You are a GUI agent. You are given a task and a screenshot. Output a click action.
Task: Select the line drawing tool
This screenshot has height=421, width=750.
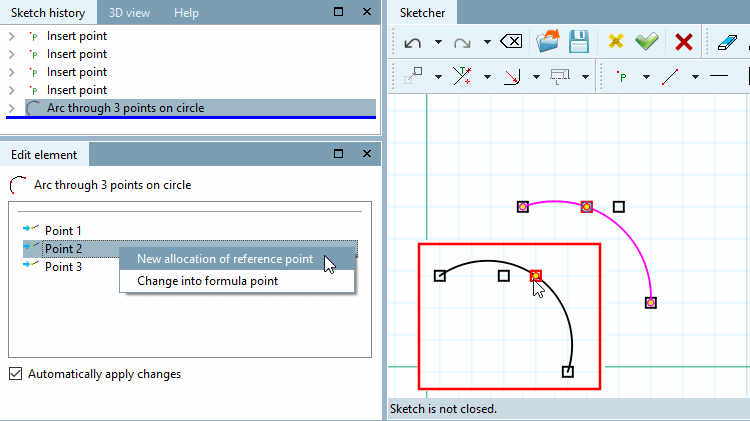(x=670, y=77)
